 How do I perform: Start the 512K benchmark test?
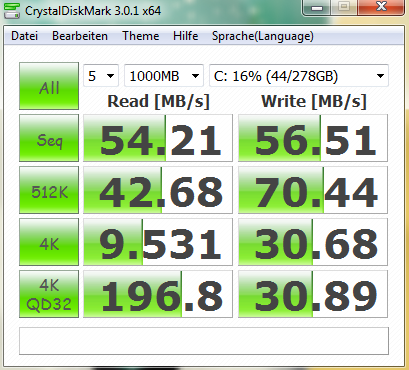(x=49, y=190)
